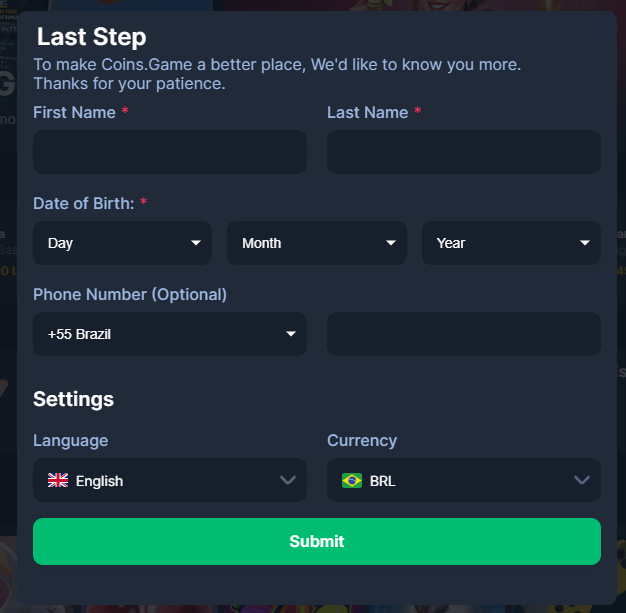Click the phone number input box
The height and width of the screenshot is (613, 626).
[x=463, y=334]
